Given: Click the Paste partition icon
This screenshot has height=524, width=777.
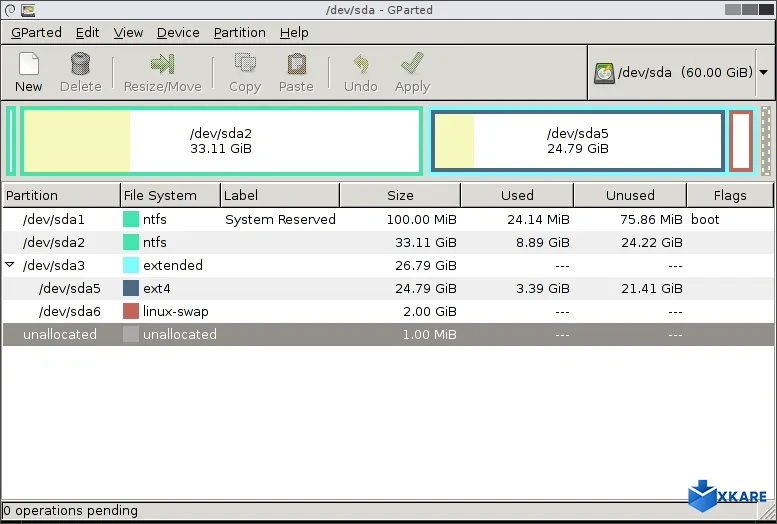Looking at the screenshot, I should pyautogui.click(x=296, y=65).
